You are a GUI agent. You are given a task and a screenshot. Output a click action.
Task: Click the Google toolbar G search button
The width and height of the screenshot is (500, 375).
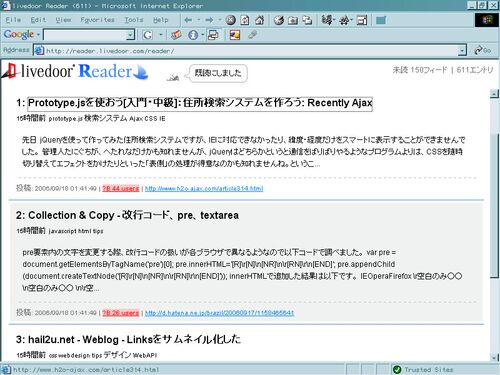148,35
